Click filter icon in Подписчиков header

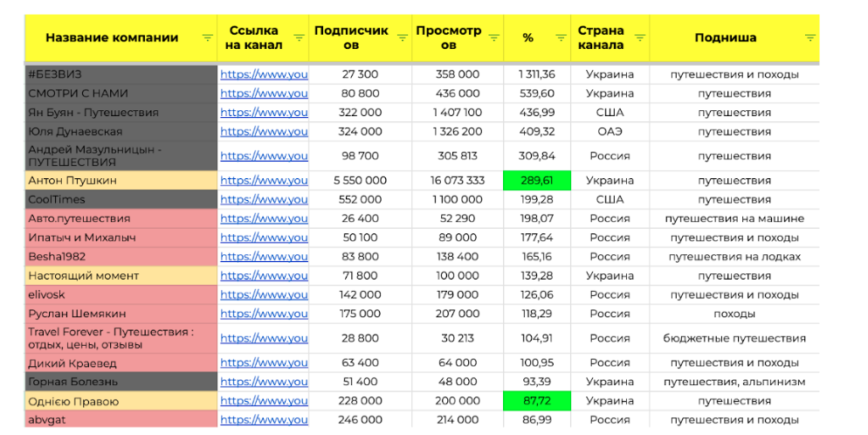[403, 38]
